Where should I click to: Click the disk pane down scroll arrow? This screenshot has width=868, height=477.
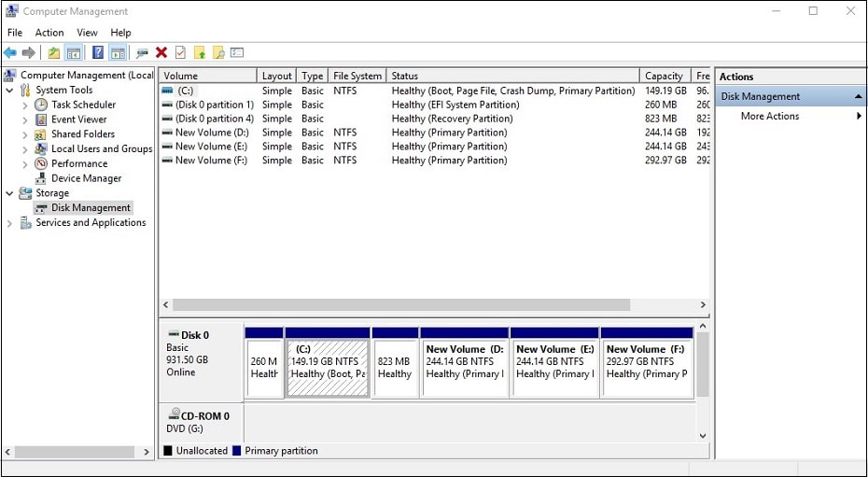point(703,436)
